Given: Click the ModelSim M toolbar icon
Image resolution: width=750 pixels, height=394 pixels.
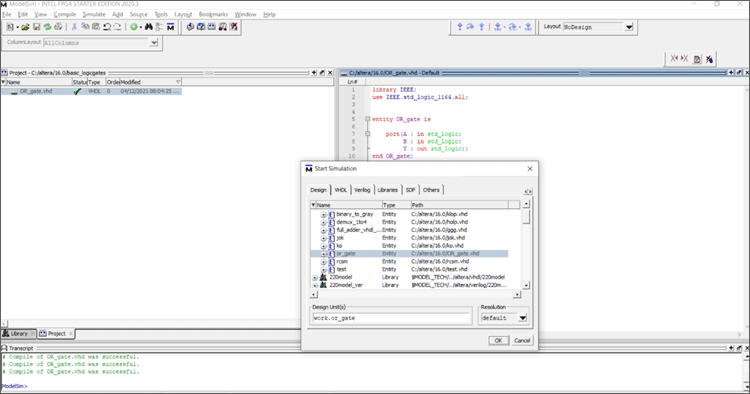Looking at the screenshot, I should point(170,27).
